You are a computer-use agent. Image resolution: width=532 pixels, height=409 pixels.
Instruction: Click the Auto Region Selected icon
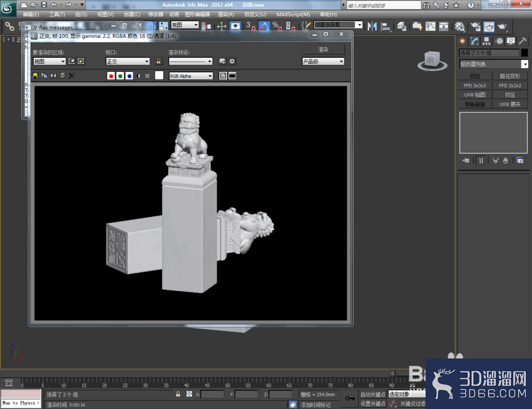(x=81, y=61)
